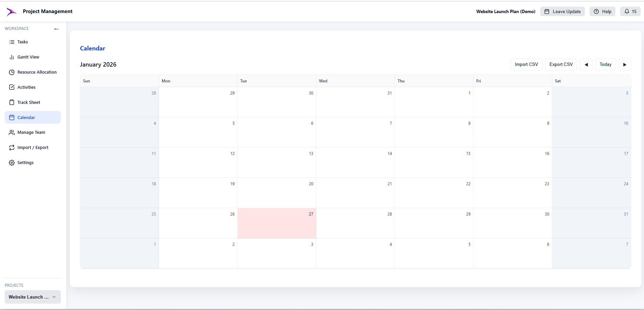Check notifications via the bell icon
The height and width of the screenshot is (310, 644).
tap(630, 11)
